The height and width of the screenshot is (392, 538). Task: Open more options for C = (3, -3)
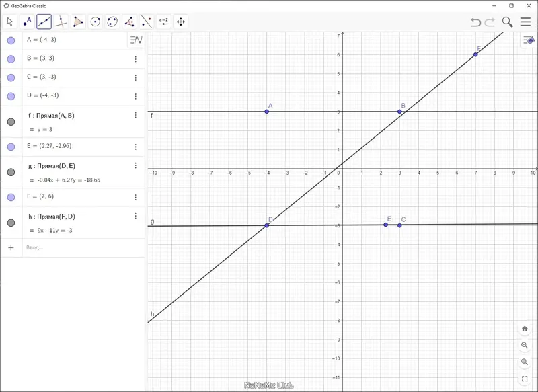[x=136, y=78]
